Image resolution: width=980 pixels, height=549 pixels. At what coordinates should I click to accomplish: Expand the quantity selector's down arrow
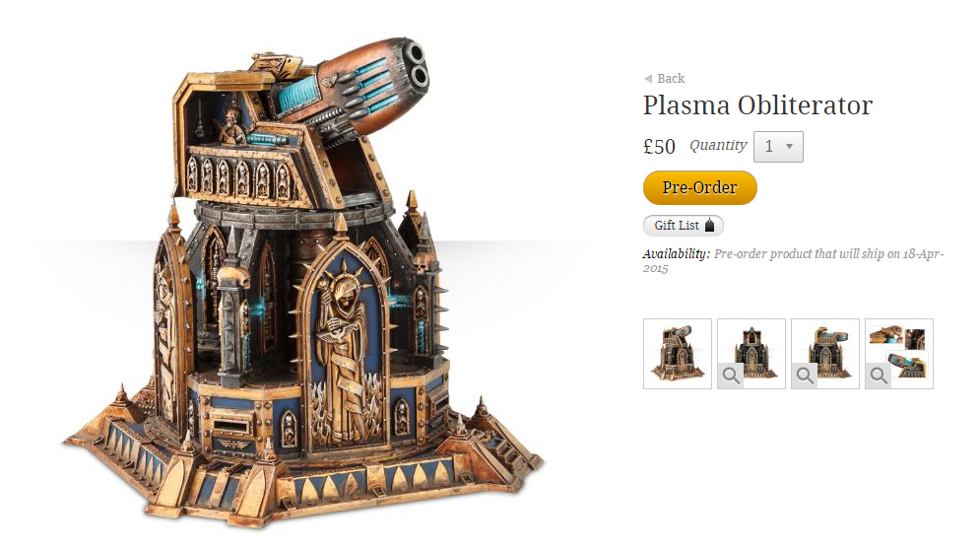tap(789, 146)
